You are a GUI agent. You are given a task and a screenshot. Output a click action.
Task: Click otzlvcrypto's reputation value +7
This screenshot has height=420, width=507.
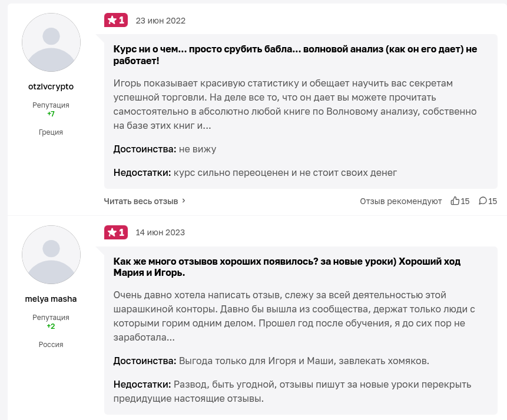pos(51,114)
